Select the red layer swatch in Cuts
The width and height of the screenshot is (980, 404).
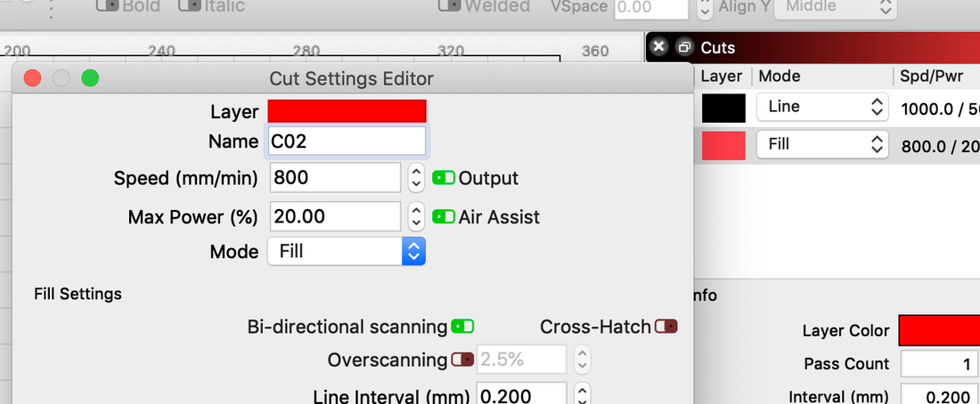[x=723, y=144]
